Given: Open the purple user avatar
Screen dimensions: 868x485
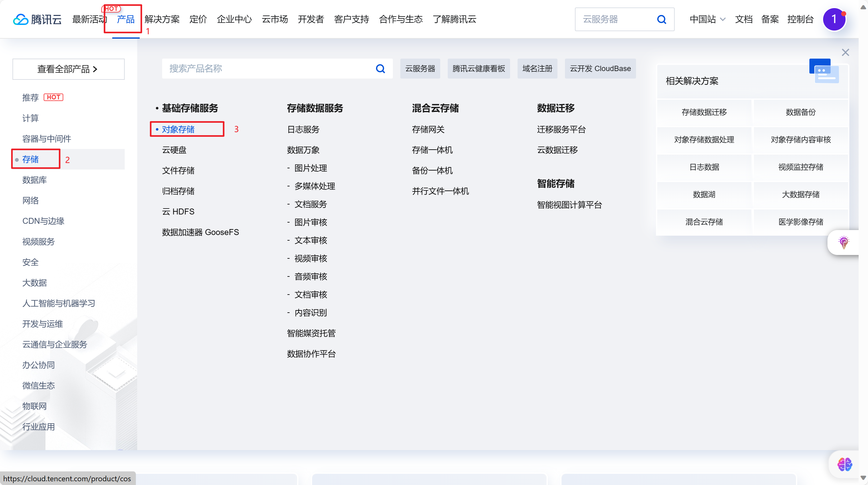Looking at the screenshot, I should (x=834, y=19).
